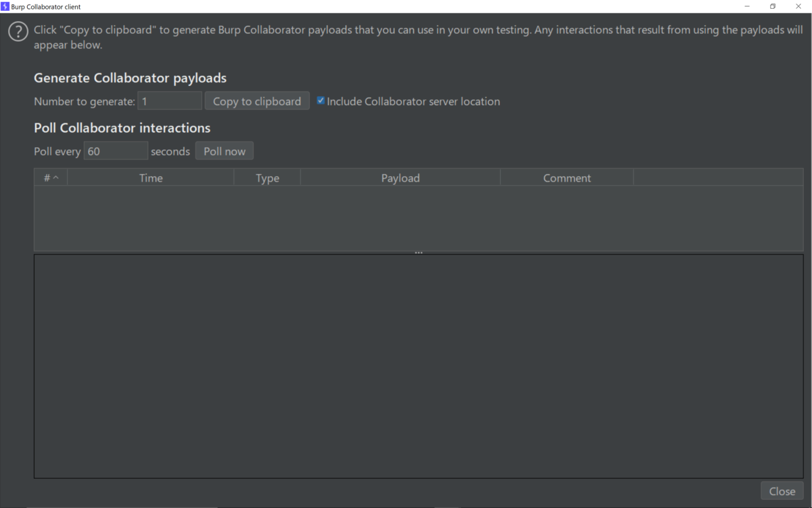Sort interactions by Comment column header
812x508 pixels.
pos(567,177)
